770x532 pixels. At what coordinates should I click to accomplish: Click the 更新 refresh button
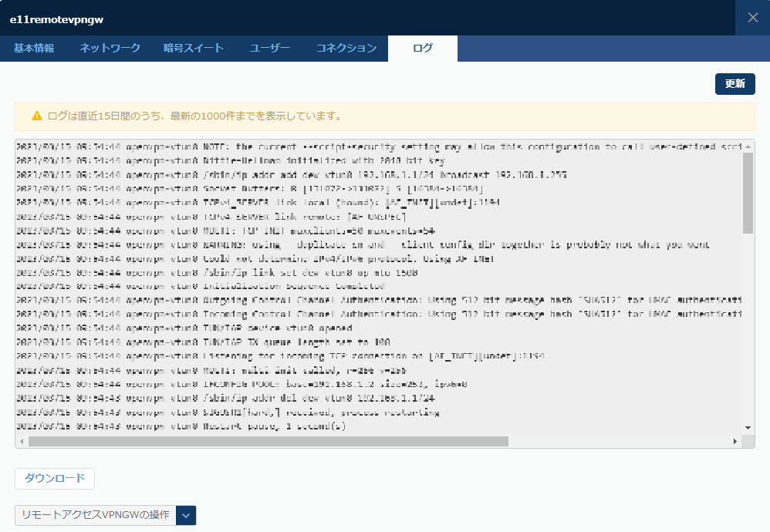(x=735, y=83)
